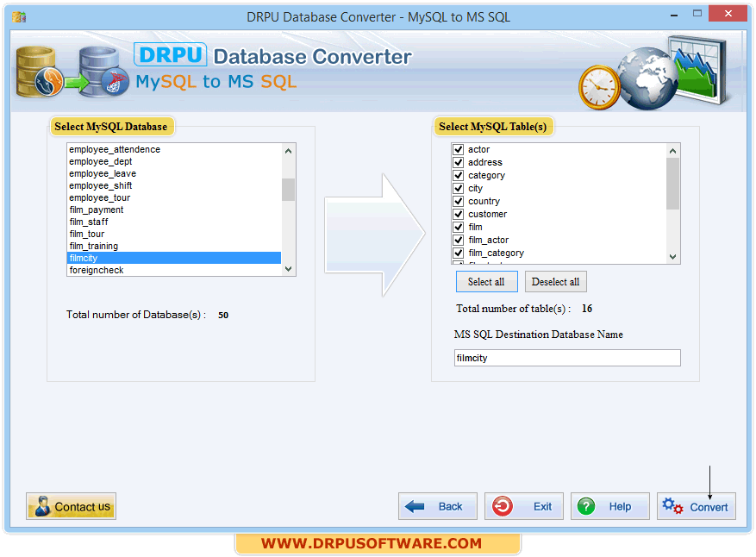
Task: Click the Convert gears icon
Action: pyautogui.click(x=672, y=506)
